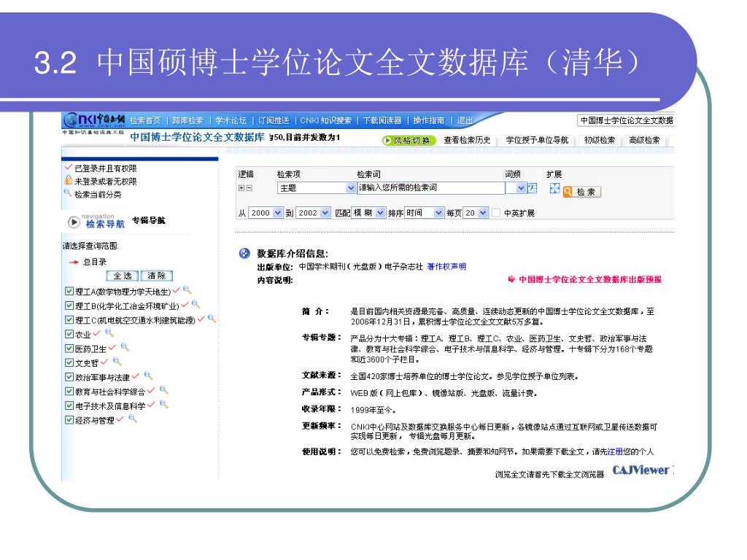The height and width of the screenshot is (560, 747).
Task: Open 下载阅读器 in the top menu
Action: (382, 121)
